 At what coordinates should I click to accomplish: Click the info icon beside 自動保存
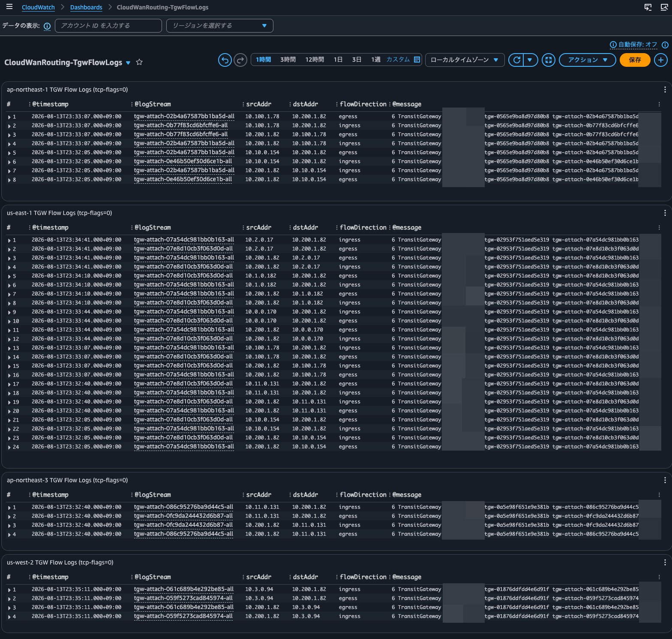(613, 45)
